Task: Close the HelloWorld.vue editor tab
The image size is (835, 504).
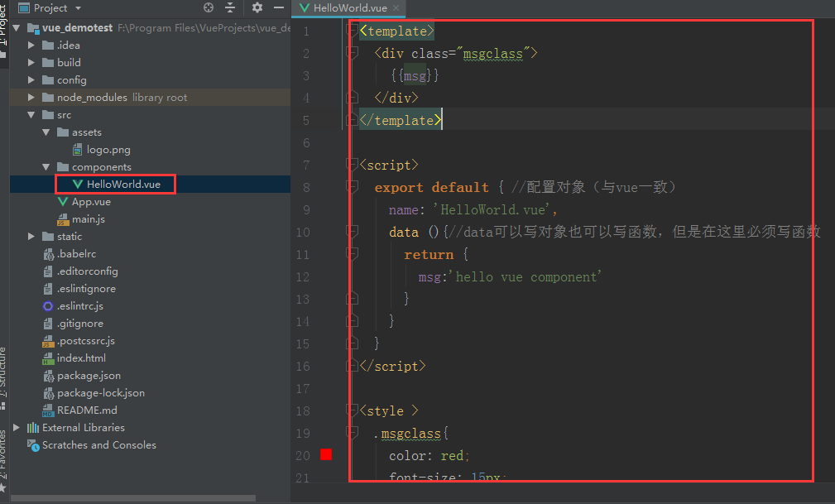Action: [396, 8]
